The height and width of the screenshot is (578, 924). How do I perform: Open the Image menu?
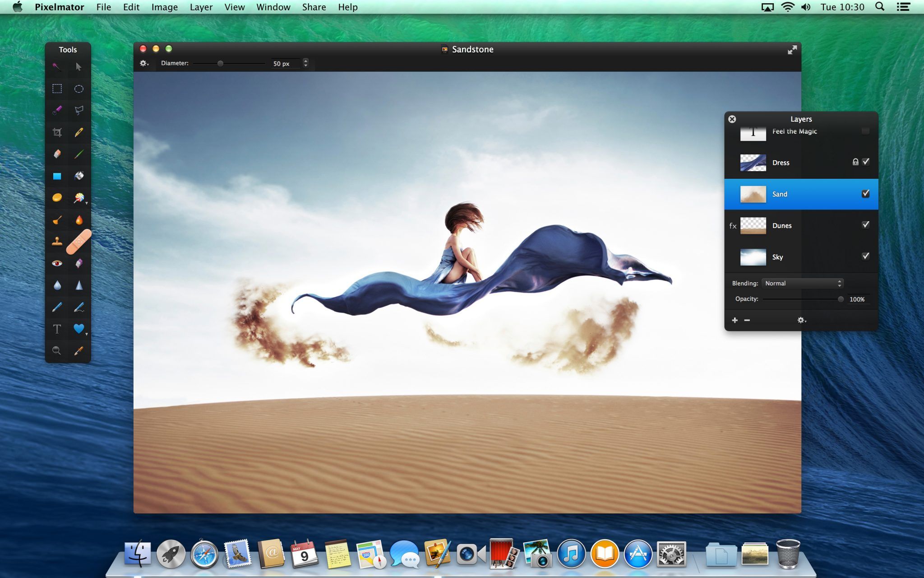[x=164, y=7]
